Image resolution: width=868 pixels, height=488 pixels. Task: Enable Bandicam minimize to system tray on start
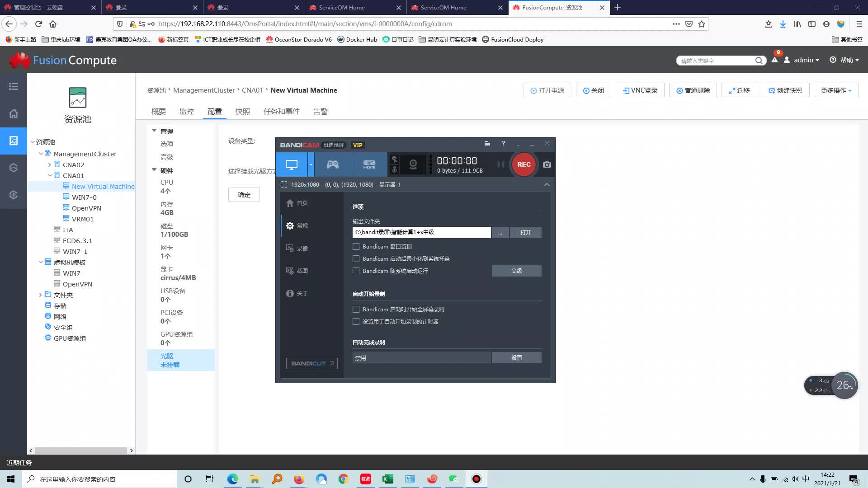click(x=356, y=259)
